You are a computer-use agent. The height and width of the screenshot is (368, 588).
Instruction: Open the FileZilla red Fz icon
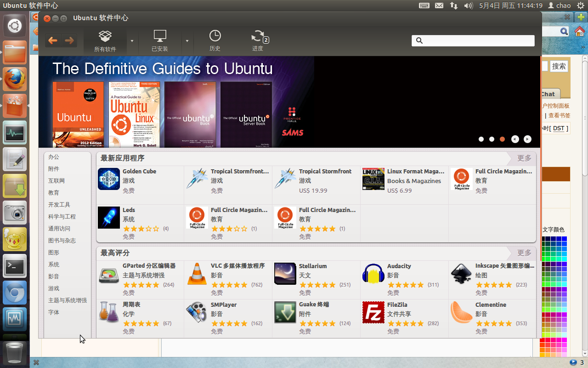373,312
